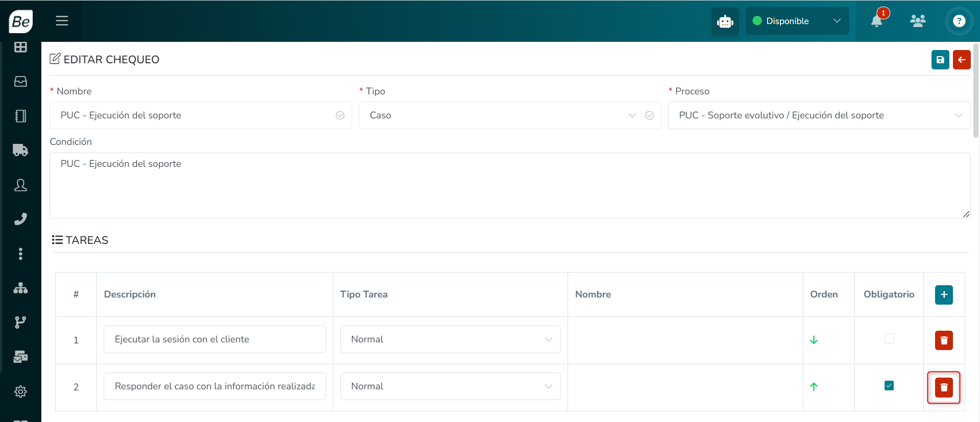The width and height of the screenshot is (980, 422).
Task: Open the Proceso dropdown
Action: click(x=819, y=115)
